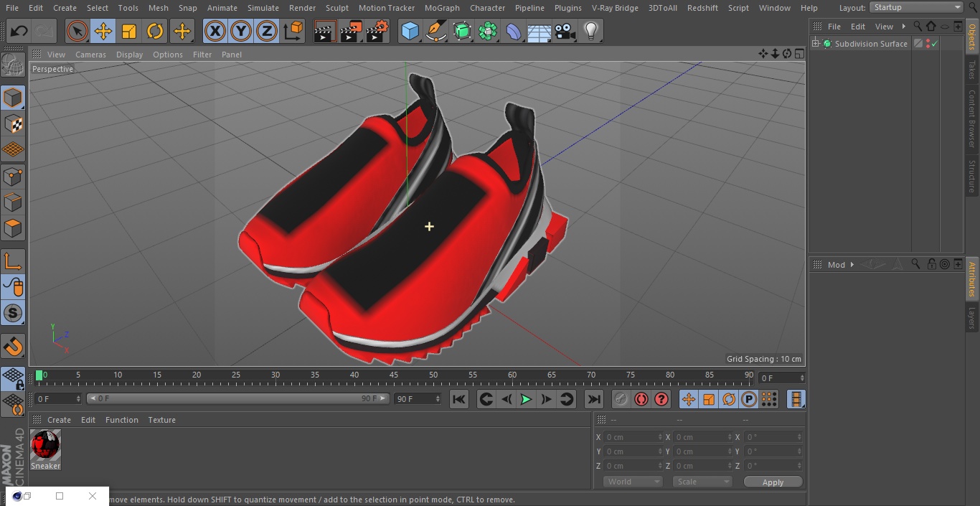
Task: Toggle viewport maximize icon in corner
Action: pyautogui.click(x=799, y=54)
